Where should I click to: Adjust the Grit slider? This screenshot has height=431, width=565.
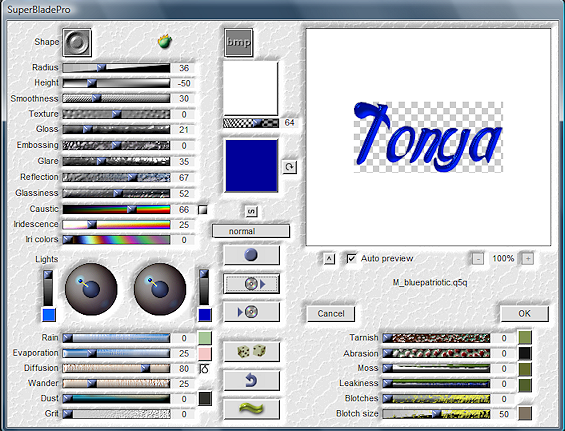pos(116,414)
